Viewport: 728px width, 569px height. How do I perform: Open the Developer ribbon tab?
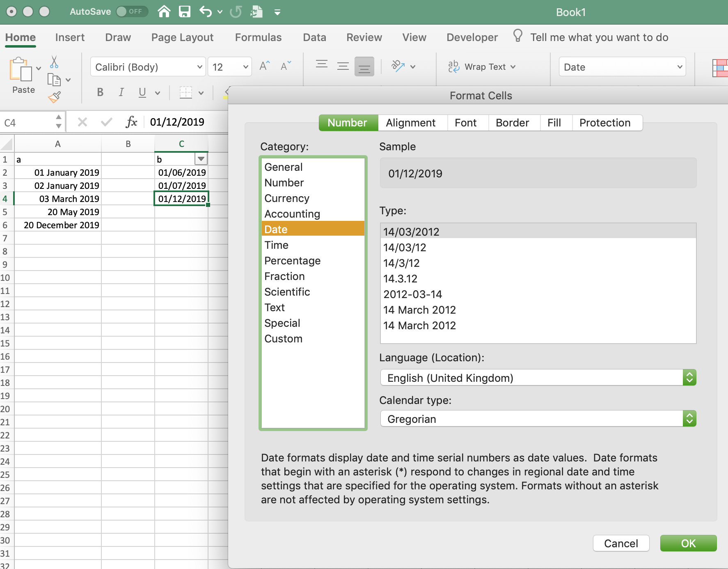[472, 37]
